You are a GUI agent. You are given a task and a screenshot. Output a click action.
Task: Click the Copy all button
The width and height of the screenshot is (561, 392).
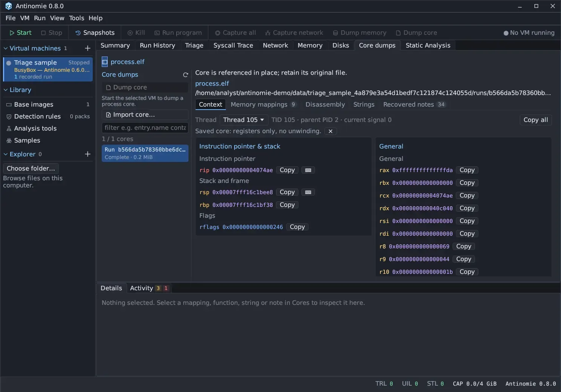coord(536,120)
